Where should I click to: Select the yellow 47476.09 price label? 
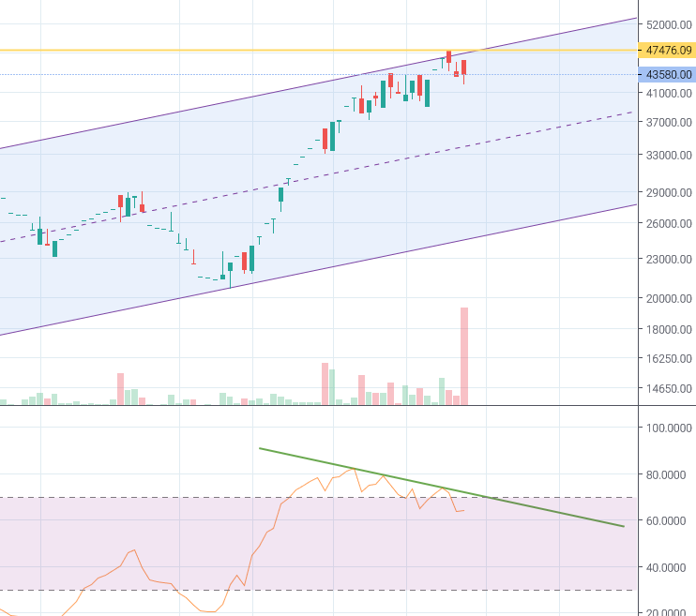667,50
